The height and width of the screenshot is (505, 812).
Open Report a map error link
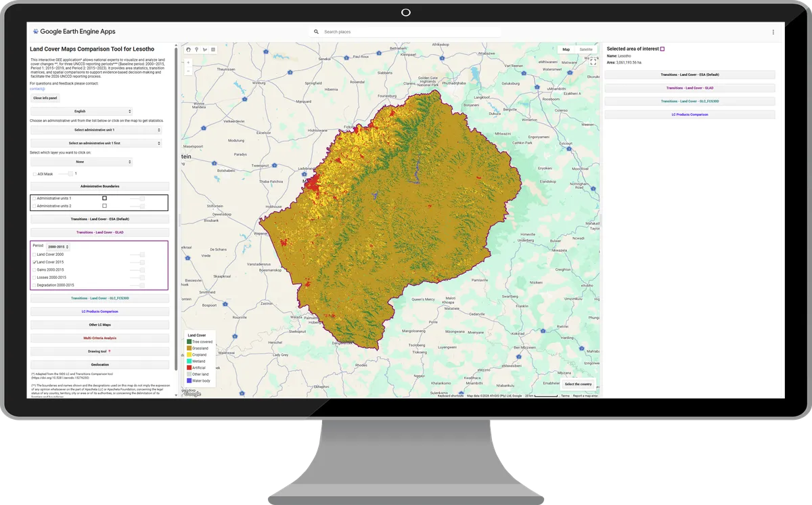585,396
